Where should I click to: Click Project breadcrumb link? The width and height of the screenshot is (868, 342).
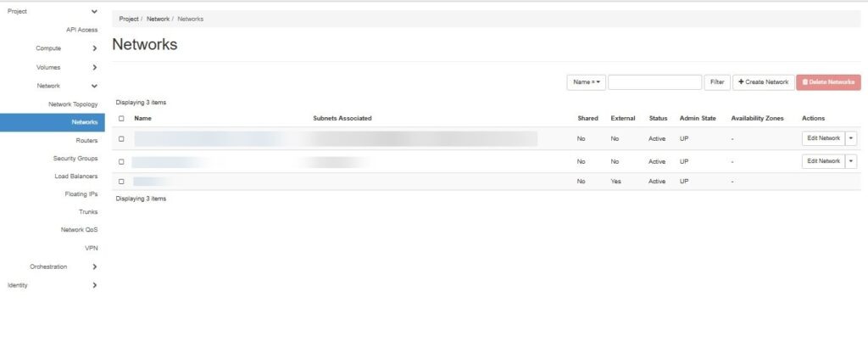[x=129, y=19]
